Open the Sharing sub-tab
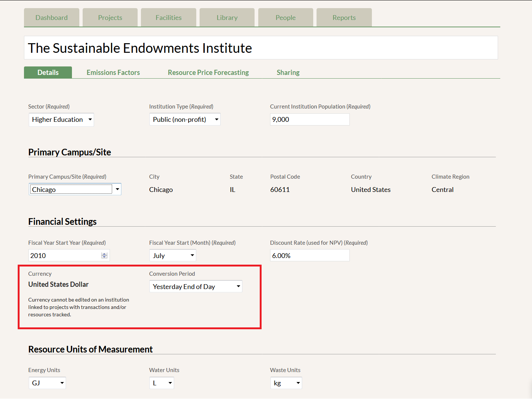 click(288, 72)
